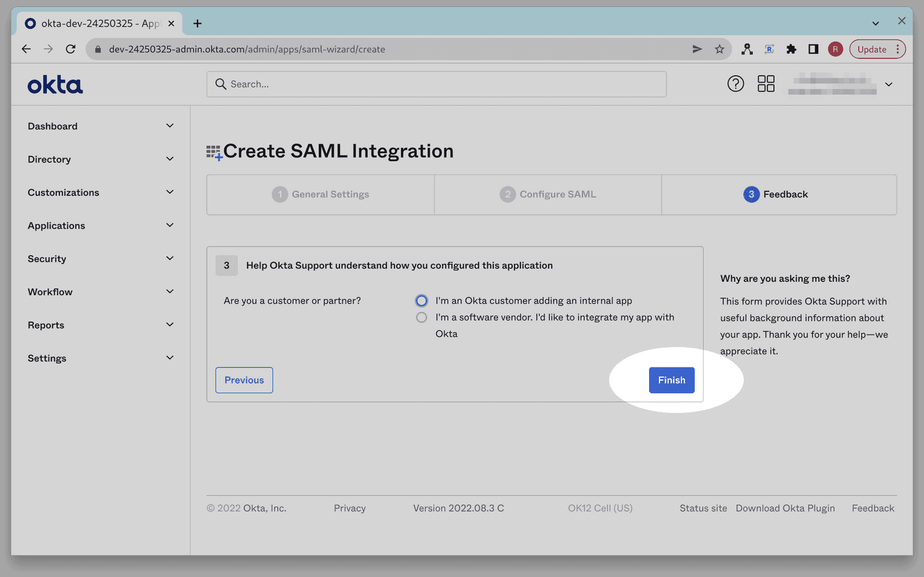
Task: Click 'Why are you asking me this?' heading
Action: pyautogui.click(x=785, y=278)
